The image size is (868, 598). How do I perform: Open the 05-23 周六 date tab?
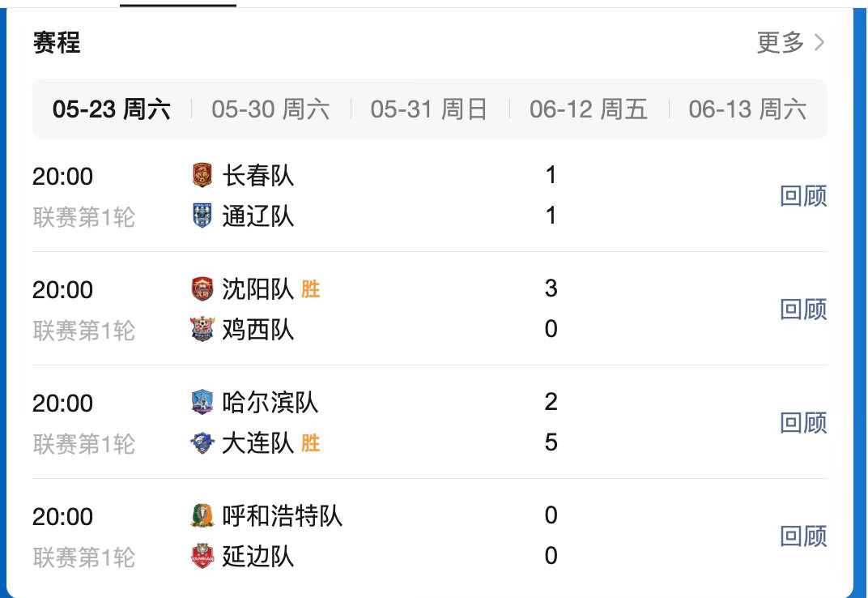(111, 109)
